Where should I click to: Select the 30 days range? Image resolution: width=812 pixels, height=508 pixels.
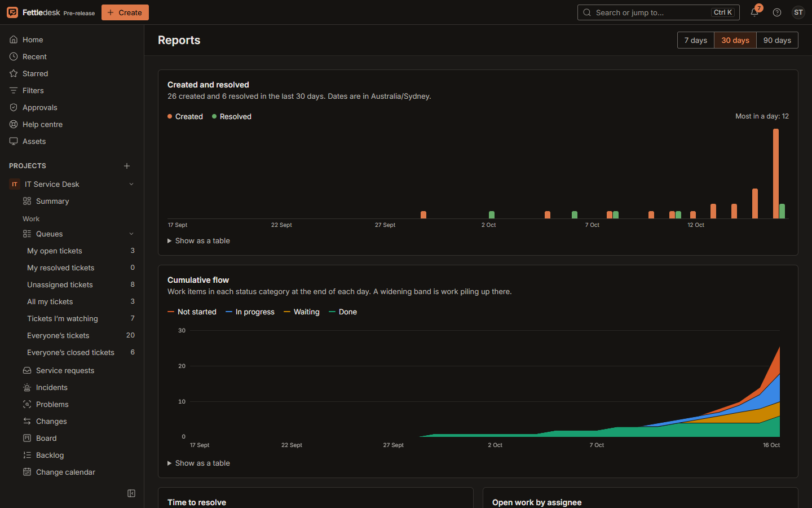coord(735,40)
